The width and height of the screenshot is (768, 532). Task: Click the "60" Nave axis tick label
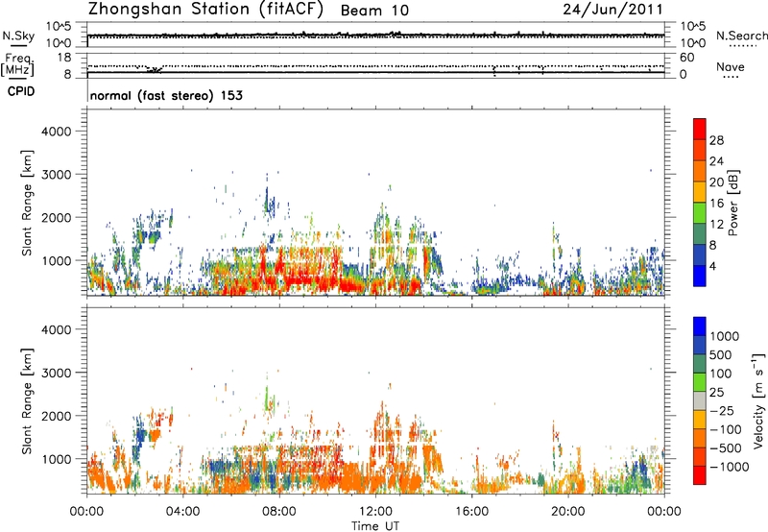click(x=686, y=58)
